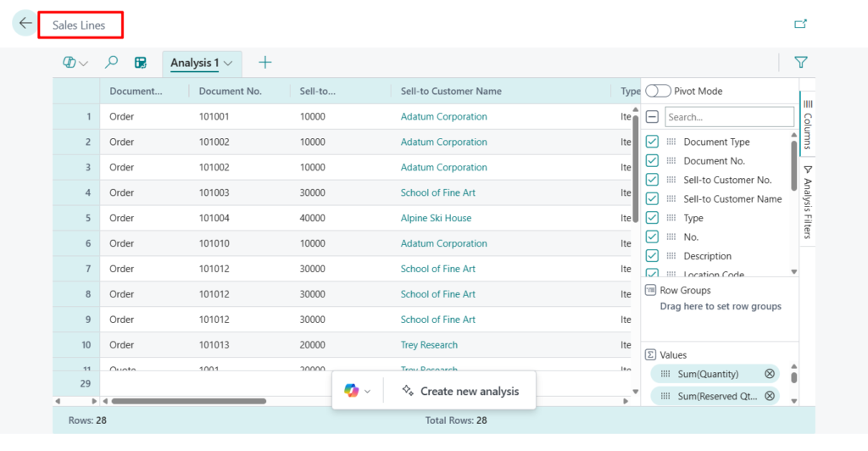Image resolution: width=868 pixels, height=451 pixels.
Task: Open the Columns side tab
Action: click(x=807, y=123)
